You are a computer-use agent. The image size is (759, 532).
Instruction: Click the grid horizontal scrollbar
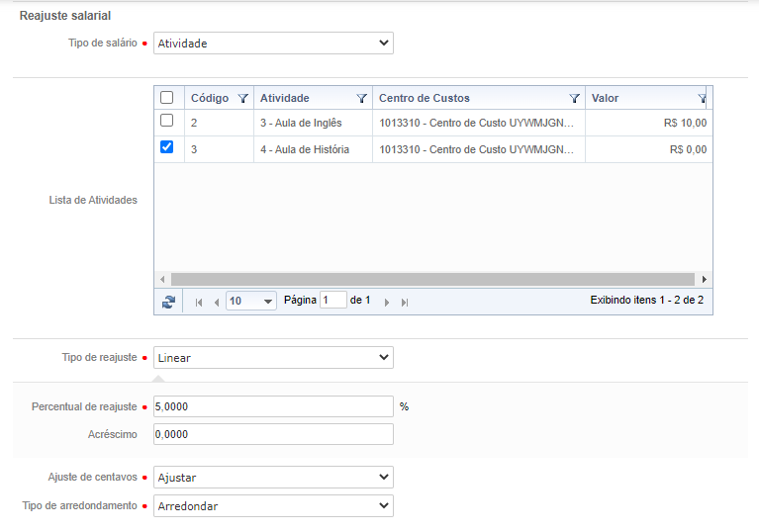coord(433,280)
